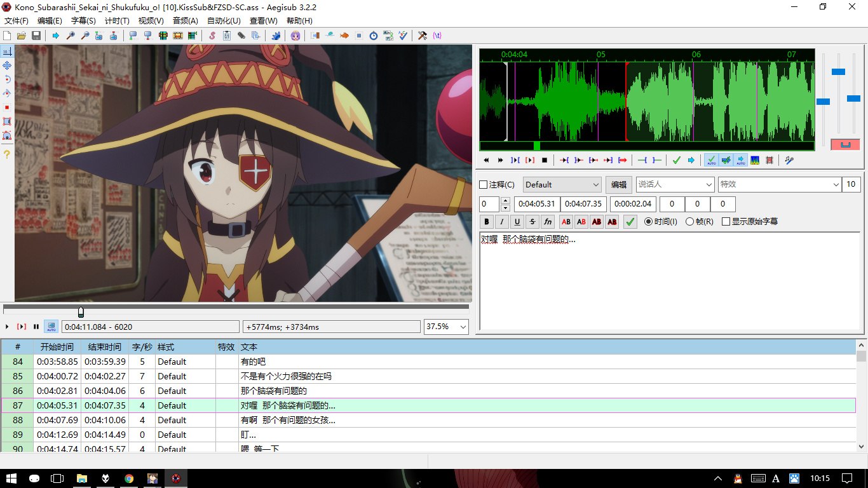Play the audio selection with red brackets
868x488 pixels.
point(530,160)
